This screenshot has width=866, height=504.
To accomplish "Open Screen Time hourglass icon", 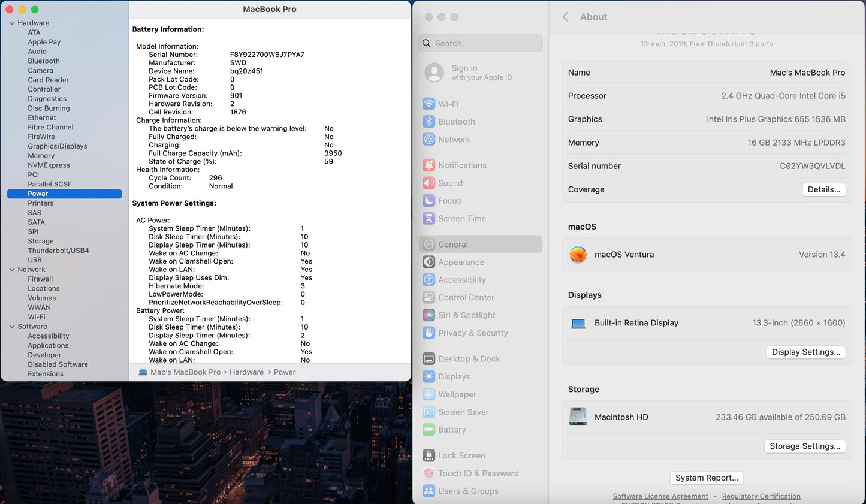I will pyautogui.click(x=429, y=219).
